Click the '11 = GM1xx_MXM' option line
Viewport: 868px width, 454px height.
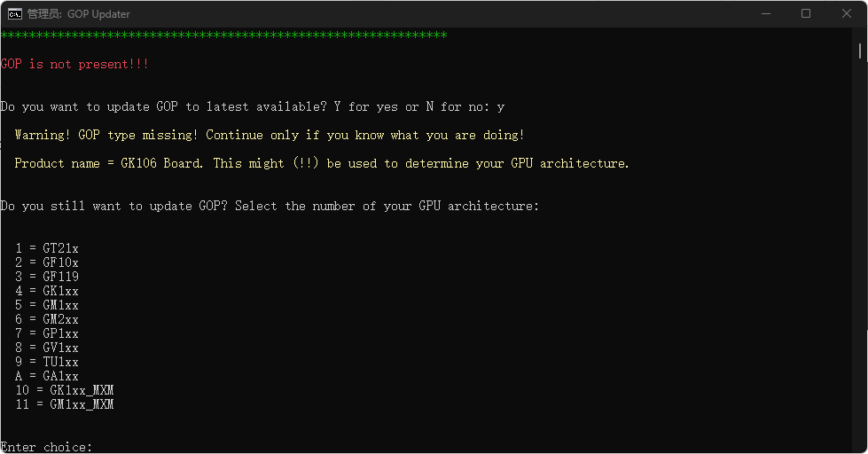(65, 404)
